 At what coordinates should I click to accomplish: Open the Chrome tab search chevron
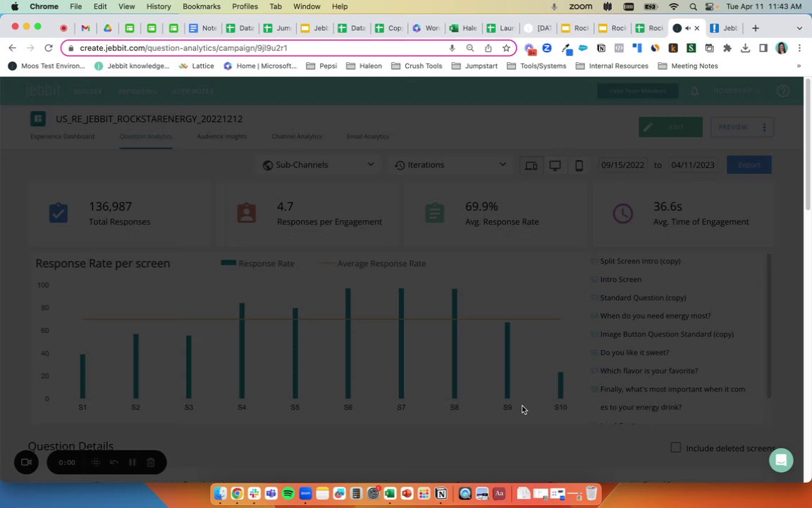coord(799,28)
